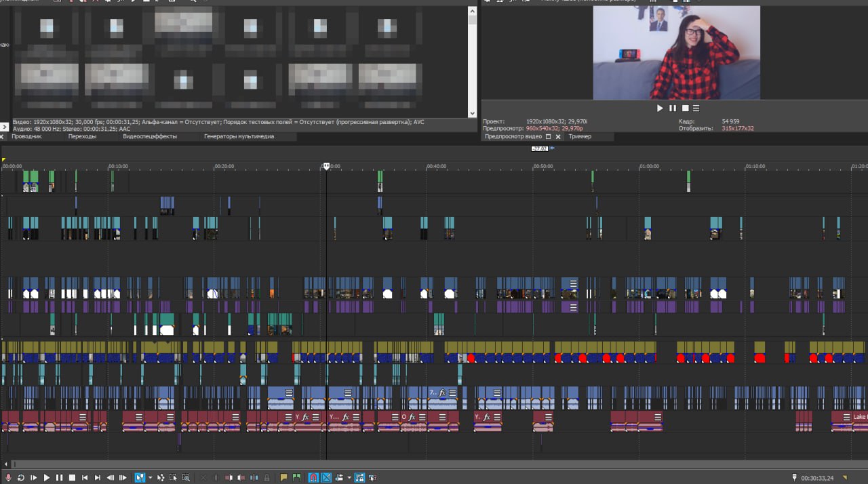Close the Предпросмотр видео tab

(x=558, y=136)
